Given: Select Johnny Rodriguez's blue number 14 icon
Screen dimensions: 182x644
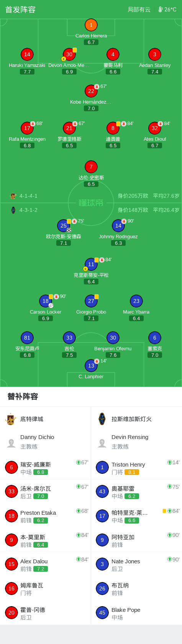Looking at the screenshot, I should pyautogui.click(x=118, y=226).
